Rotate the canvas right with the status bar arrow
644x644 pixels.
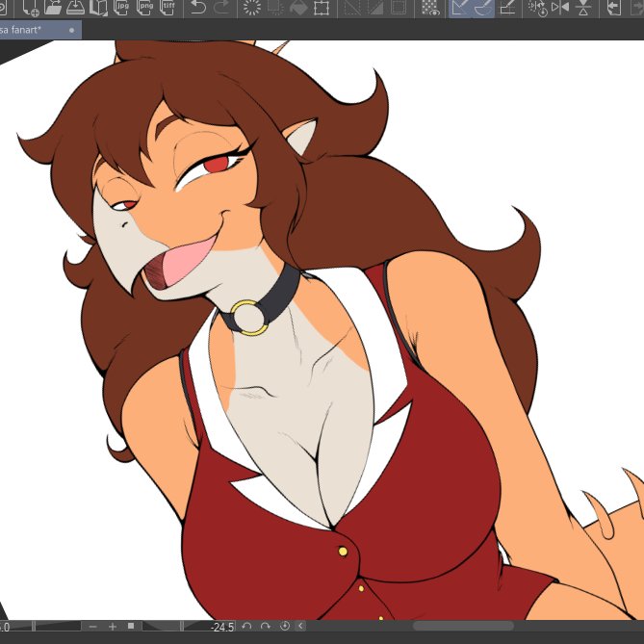coord(266,626)
